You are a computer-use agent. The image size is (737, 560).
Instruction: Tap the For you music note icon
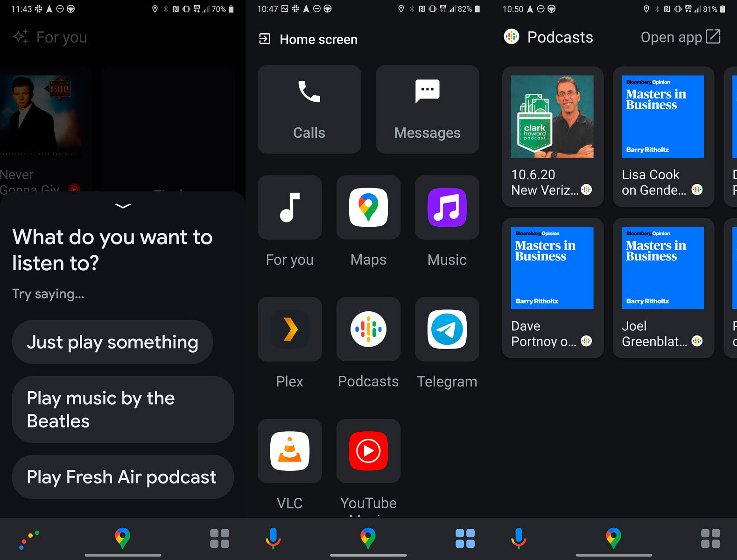coord(289,208)
